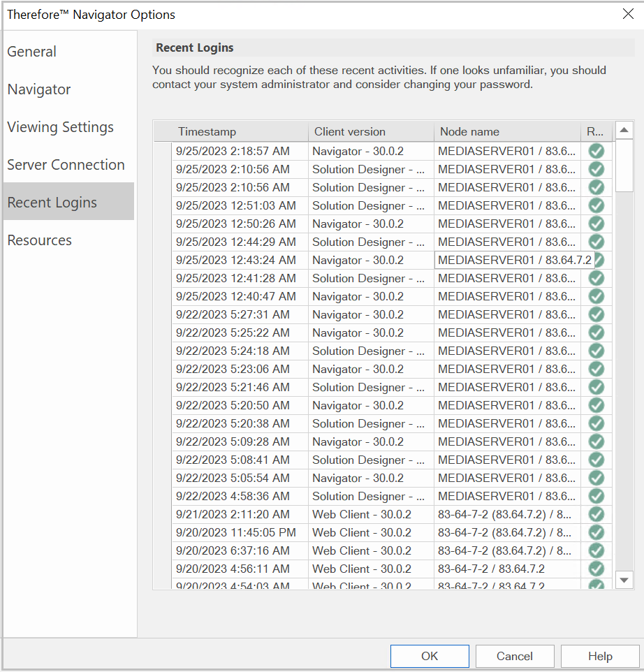The height and width of the screenshot is (672, 644).
Task: Click the vertical scrollbar thumb of the list
Action: 624,165
